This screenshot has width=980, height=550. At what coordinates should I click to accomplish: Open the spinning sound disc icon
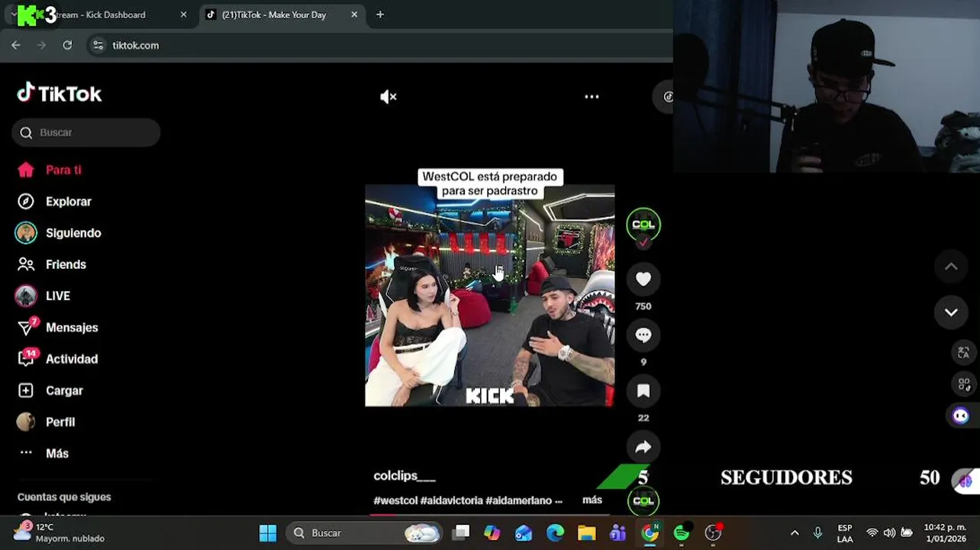click(x=643, y=501)
